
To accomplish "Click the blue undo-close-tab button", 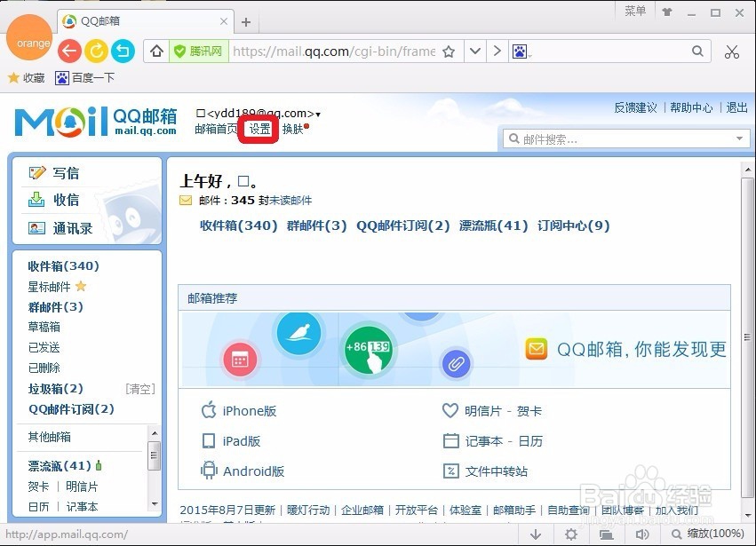I will pyautogui.click(x=123, y=51).
